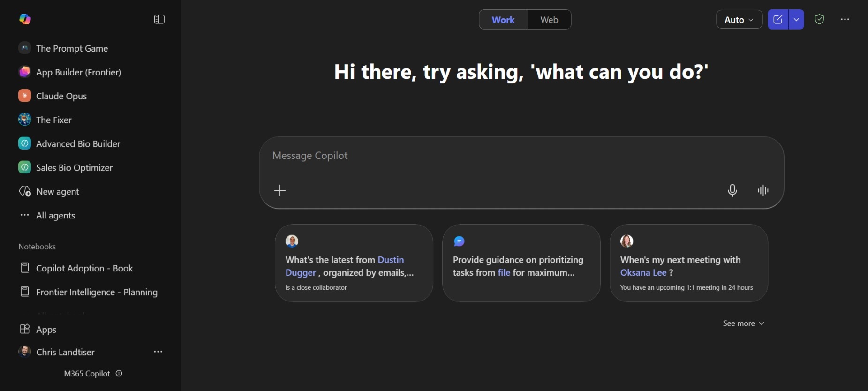Expand the new chat options arrow
This screenshot has height=391, width=868.
[796, 20]
